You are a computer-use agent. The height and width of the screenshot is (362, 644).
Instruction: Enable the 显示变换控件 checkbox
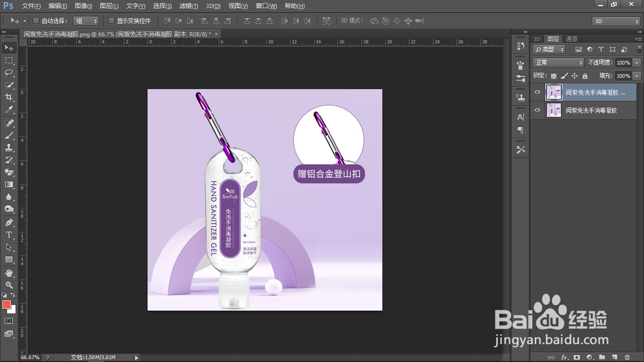(111, 21)
